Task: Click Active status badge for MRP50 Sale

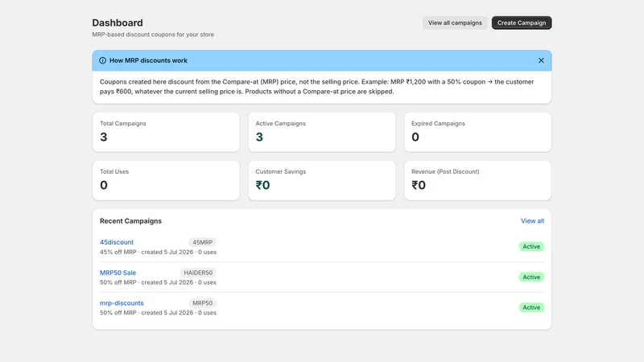Action: (531, 277)
